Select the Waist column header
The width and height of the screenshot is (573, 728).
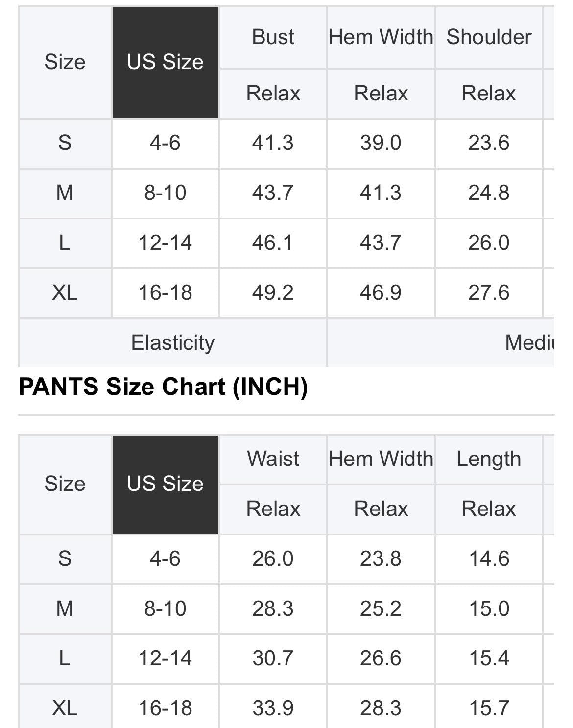point(273,459)
